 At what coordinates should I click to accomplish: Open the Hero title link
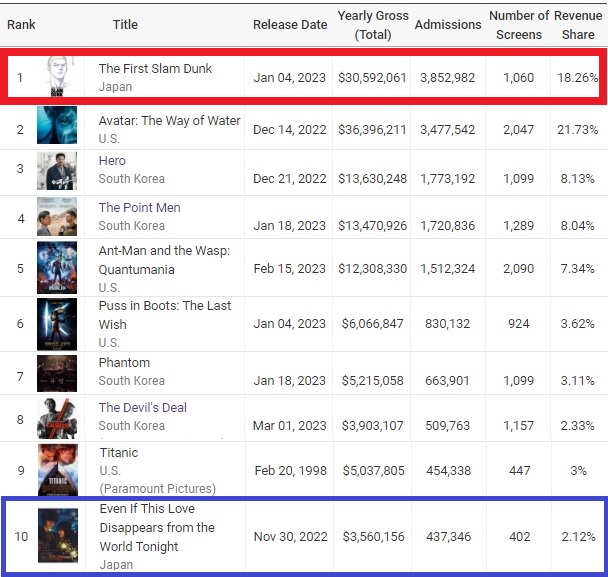tap(112, 161)
